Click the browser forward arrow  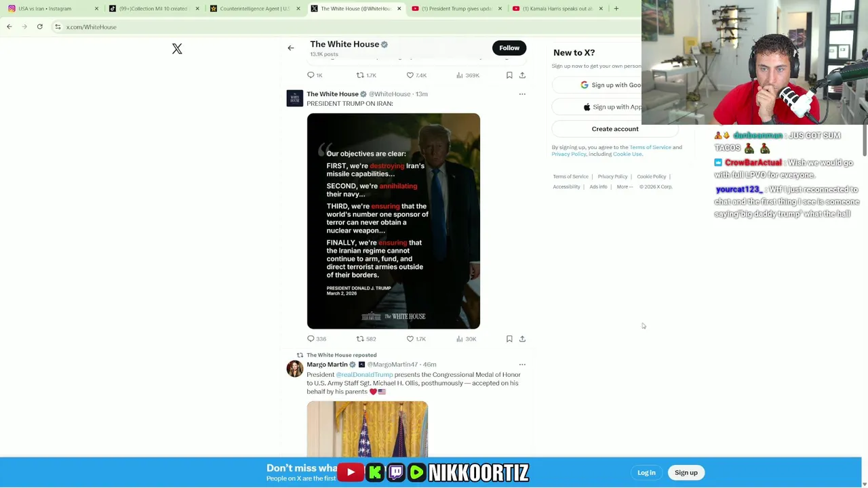point(24,27)
